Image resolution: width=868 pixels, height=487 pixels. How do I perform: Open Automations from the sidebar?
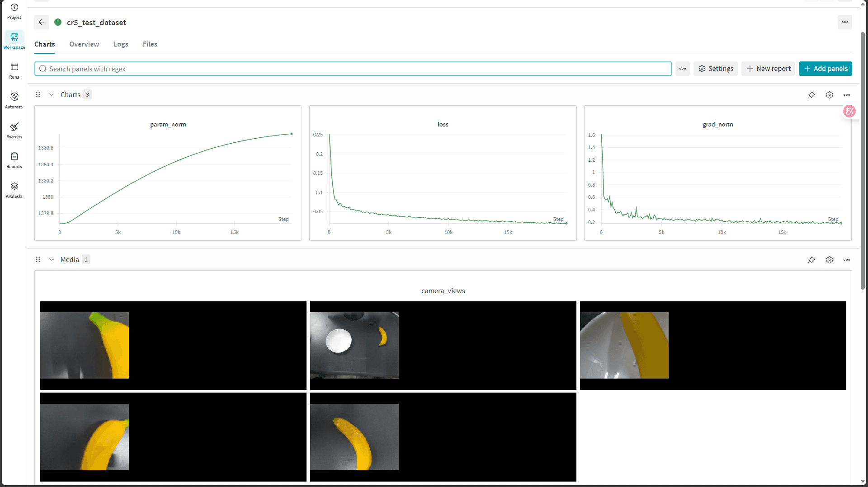pos(14,100)
